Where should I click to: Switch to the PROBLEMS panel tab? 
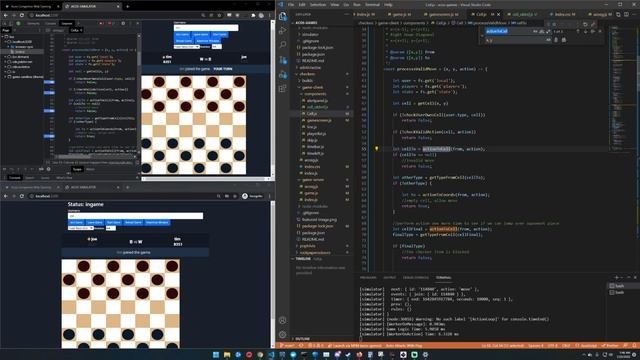pyautogui.click(x=368, y=278)
